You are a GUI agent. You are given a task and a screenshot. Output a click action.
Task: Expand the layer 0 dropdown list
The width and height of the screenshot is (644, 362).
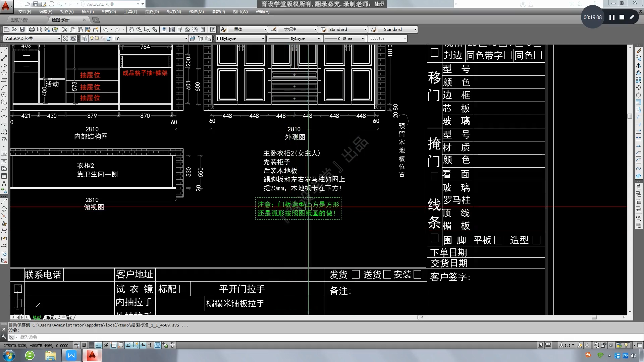(138, 39)
